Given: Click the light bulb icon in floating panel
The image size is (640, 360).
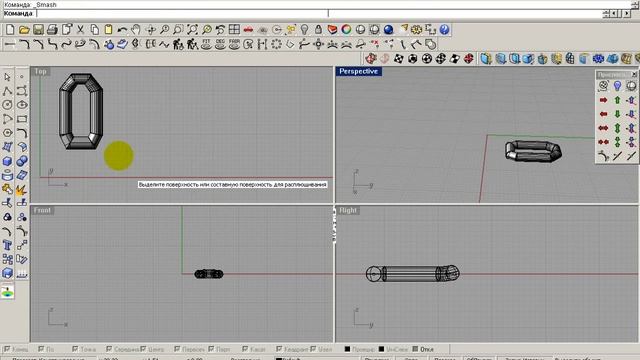Looking at the screenshot, I should coord(617,86).
